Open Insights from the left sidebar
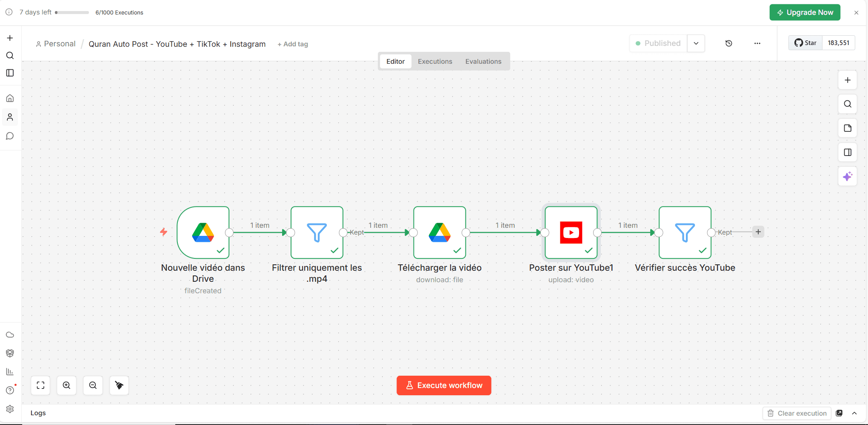 pos(10,371)
